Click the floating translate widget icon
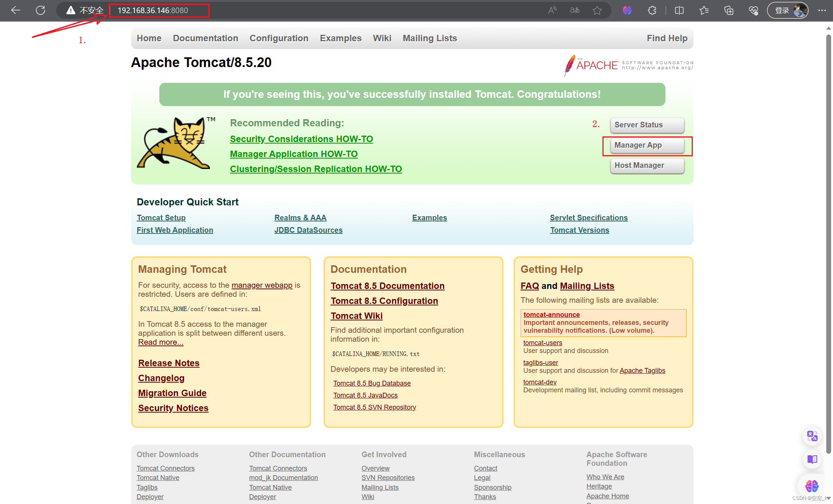 click(x=812, y=436)
